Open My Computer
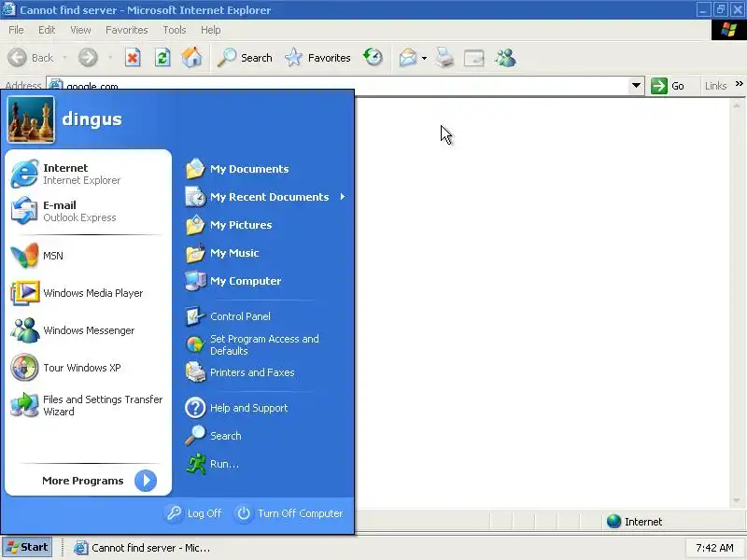This screenshot has height=560, width=747. click(265, 281)
